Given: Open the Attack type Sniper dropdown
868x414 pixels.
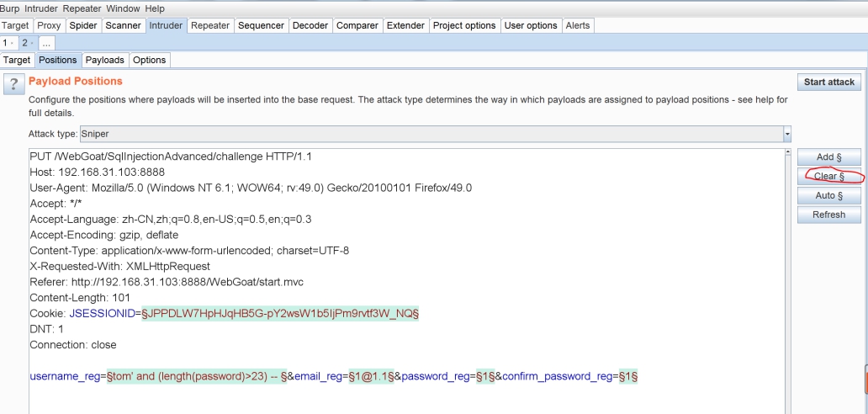Looking at the screenshot, I should coord(435,134).
